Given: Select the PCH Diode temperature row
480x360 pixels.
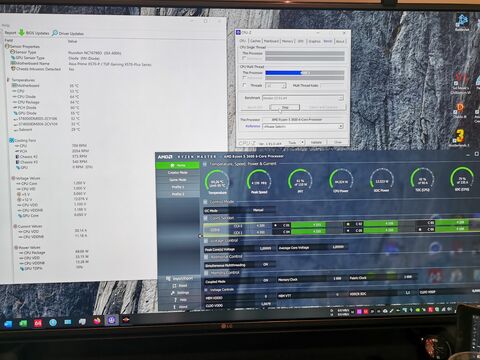Looking at the screenshot, I should point(46,107).
